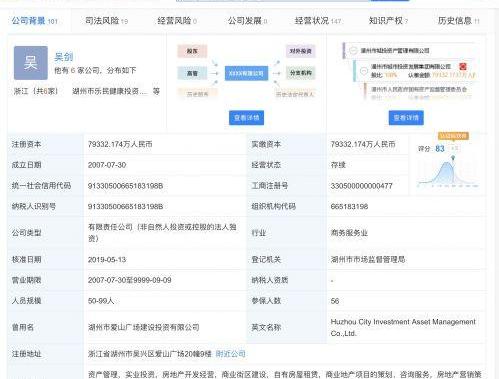Image resolution: width=499 pixels, height=379 pixels.
Task: Click the 高管 box in the diagram
Action: coord(192,73)
